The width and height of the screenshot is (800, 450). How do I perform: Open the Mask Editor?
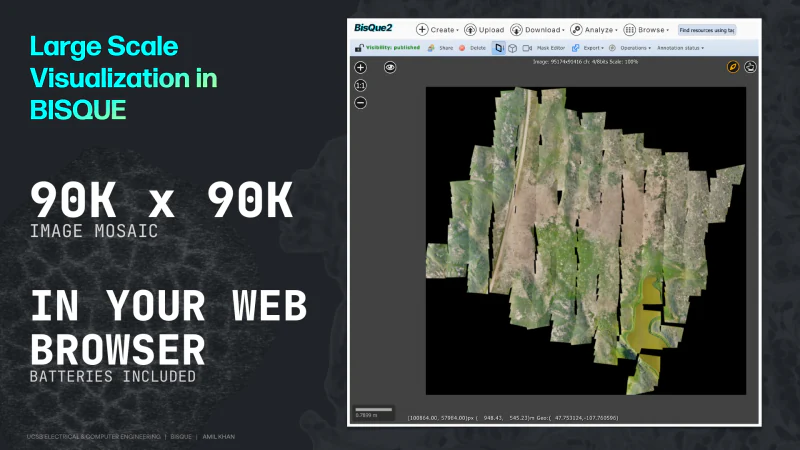coord(551,48)
